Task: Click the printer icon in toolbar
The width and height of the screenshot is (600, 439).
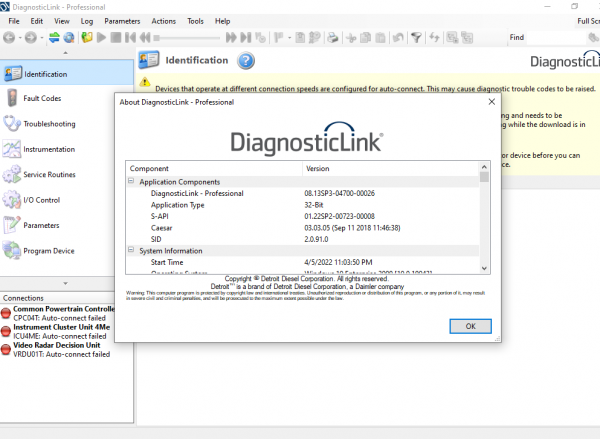Action: pyautogui.click(x=333, y=38)
